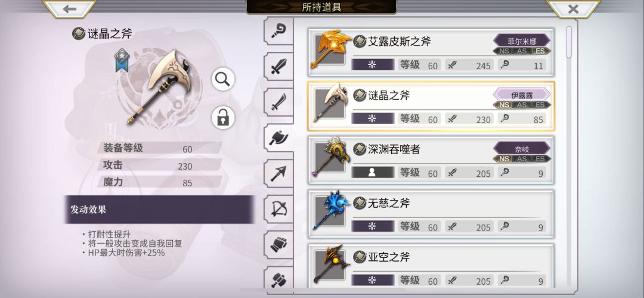This screenshot has height=298, width=644.
Task: Select 艾露皮斯之斧 in the item list
Action: 431,53
